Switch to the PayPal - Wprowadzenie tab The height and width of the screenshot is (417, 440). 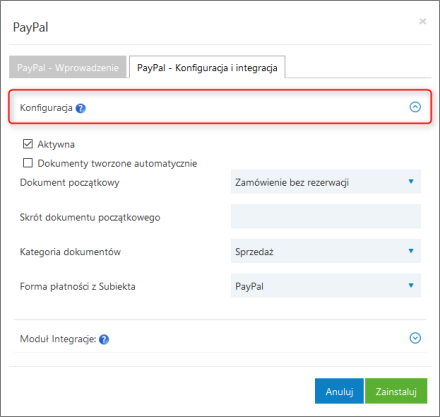tap(68, 67)
